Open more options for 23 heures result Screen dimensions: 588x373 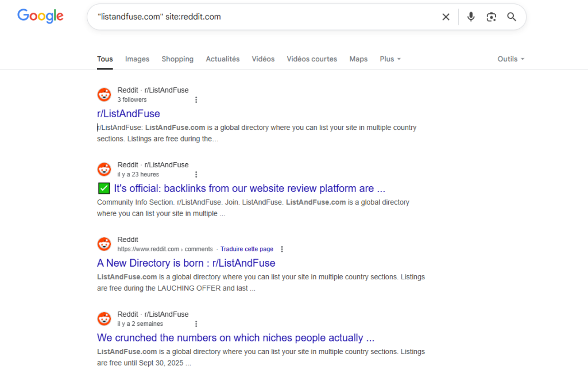click(196, 175)
